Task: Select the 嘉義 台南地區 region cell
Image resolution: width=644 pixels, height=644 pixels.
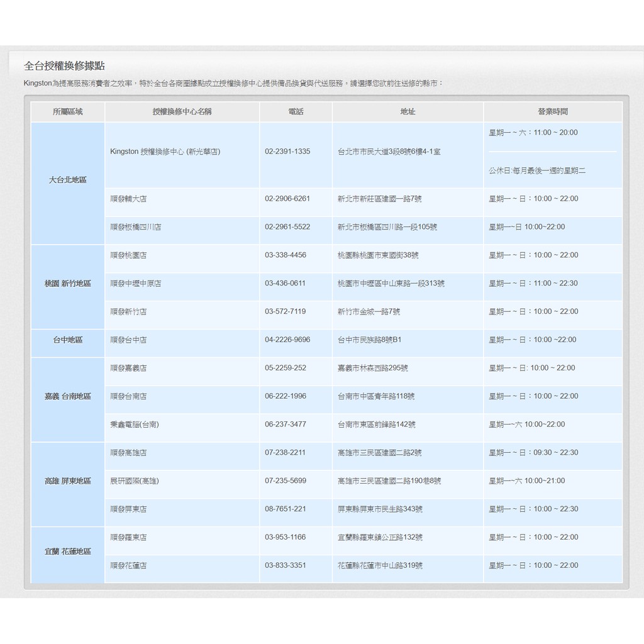Action: (68, 396)
